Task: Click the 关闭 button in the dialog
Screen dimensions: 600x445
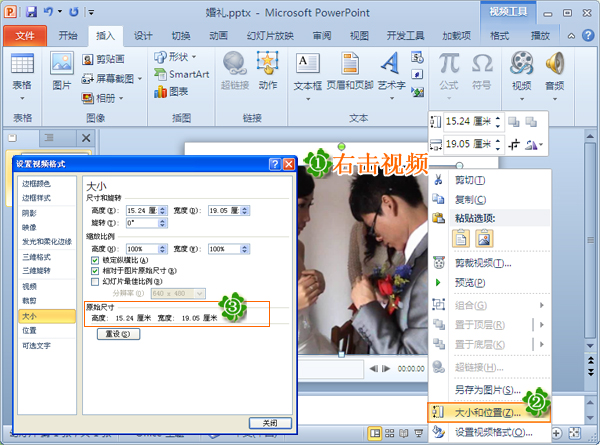Action: (270, 423)
